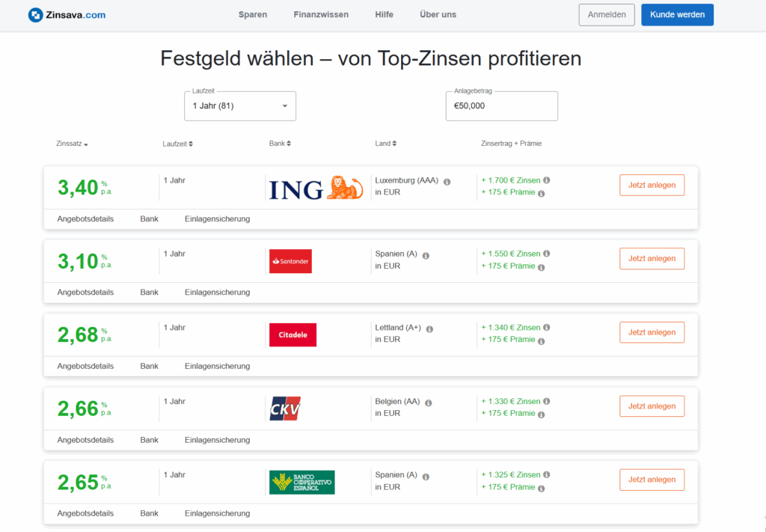766x532 pixels.
Task: Open the Laufzeit dropdown showing 1 Jahr (81)
Action: pos(239,106)
